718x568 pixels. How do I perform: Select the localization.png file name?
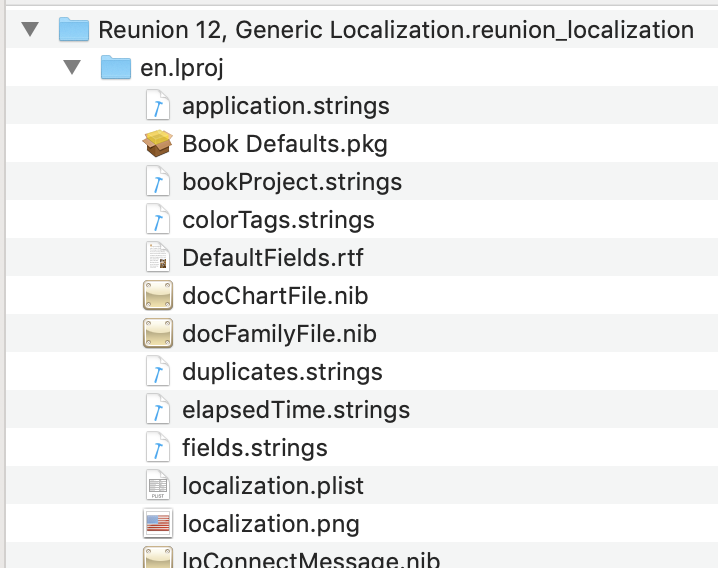pos(271,524)
